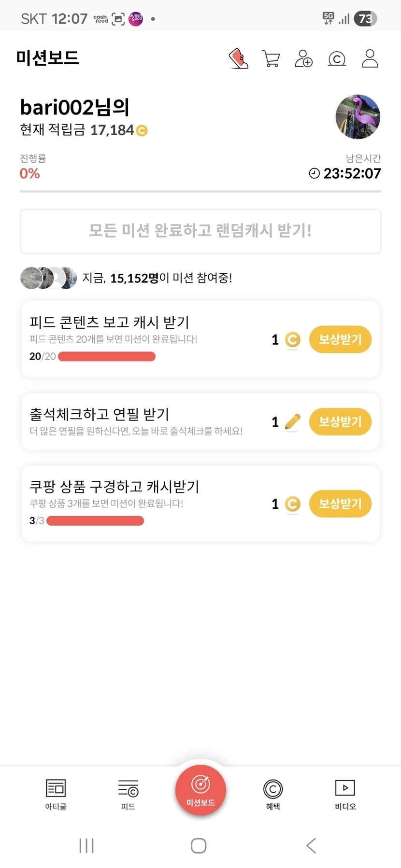This screenshot has width=401, height=868.
Task: Open the my profile person icon
Action: 370,59
